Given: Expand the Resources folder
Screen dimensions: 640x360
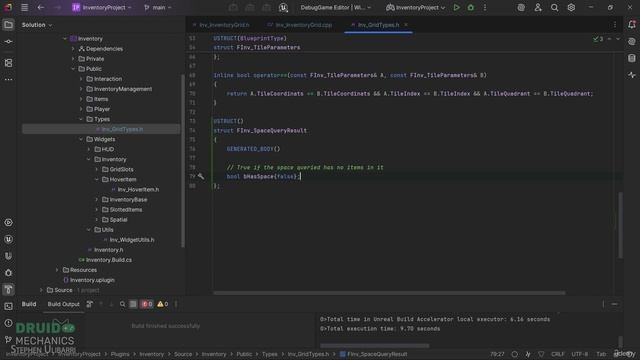Looking at the screenshot, I should 57,270.
